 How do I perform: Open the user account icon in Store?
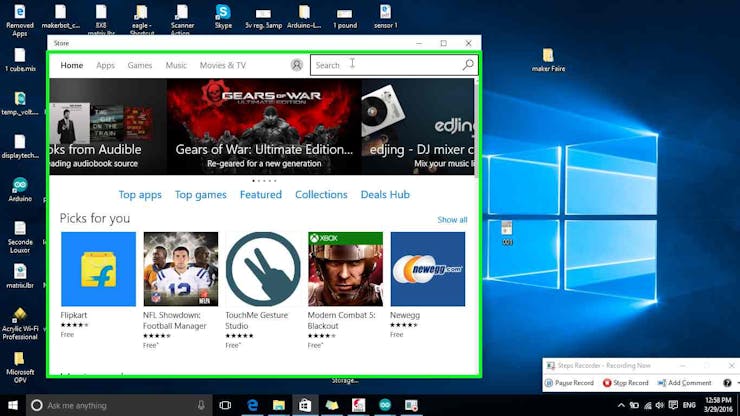click(296, 65)
